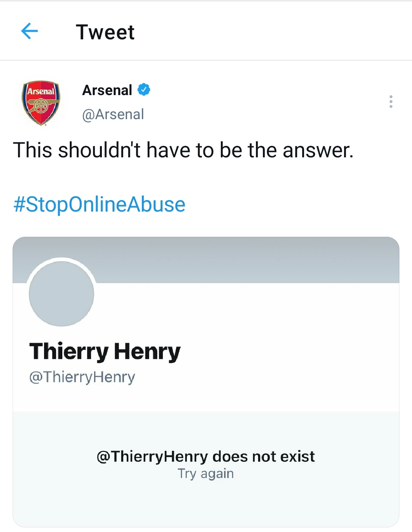Click the grey placeholder profile circle
Screen dimensions: 412x532
(x=61, y=293)
